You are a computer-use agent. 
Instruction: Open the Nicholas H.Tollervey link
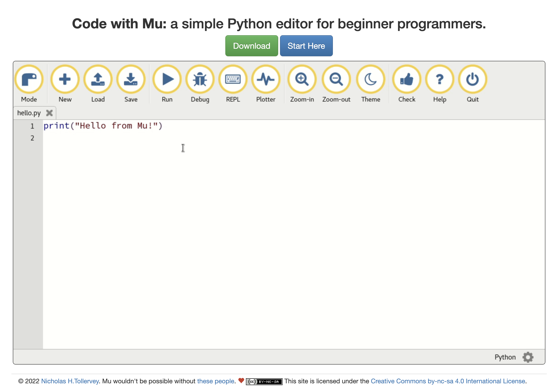tap(70, 381)
